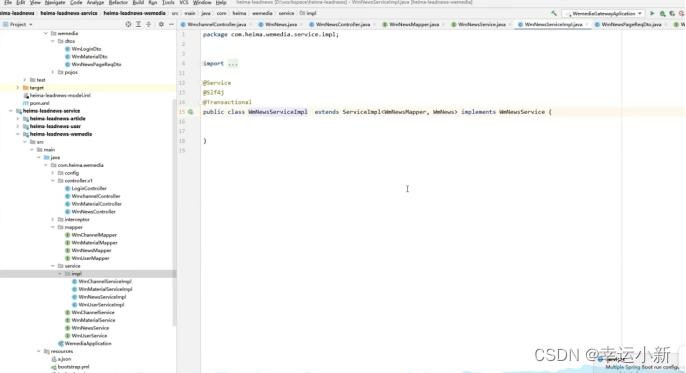Expand the config folder
Image resolution: width=686 pixels, height=373 pixels.
[x=53, y=173]
